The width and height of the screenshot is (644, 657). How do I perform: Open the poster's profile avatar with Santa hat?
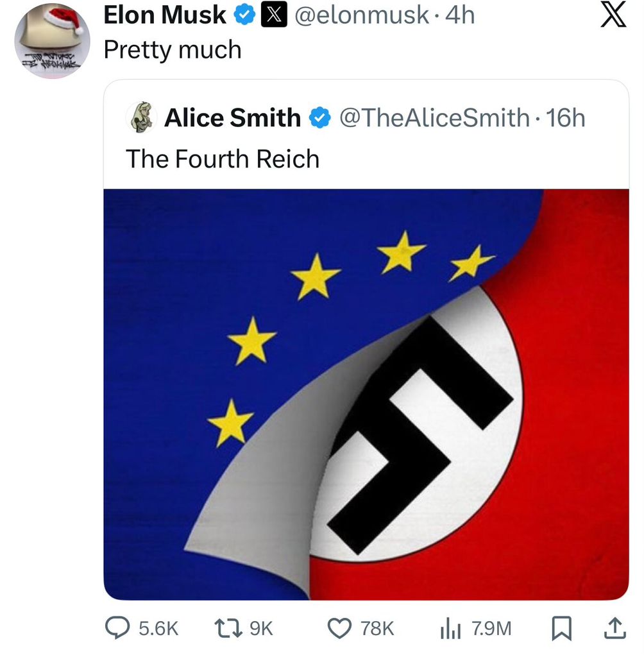(52, 40)
